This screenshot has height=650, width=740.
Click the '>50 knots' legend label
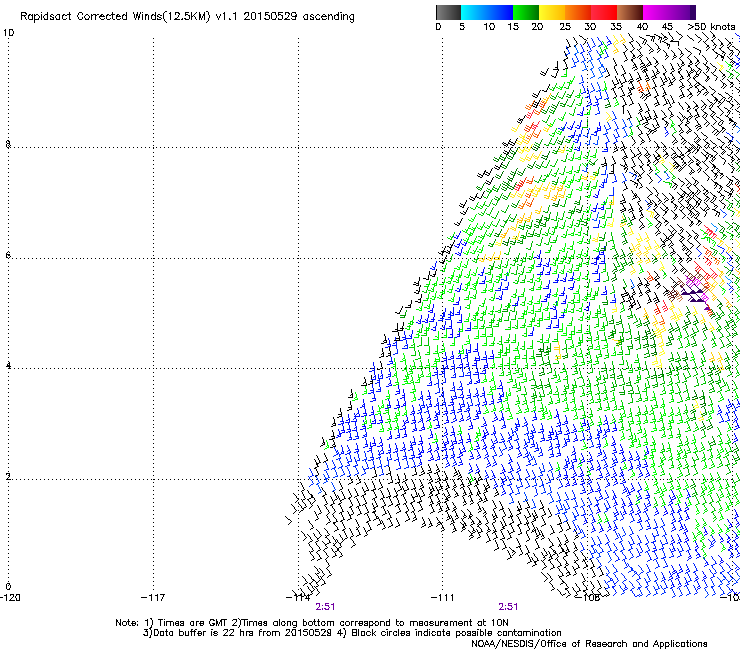coord(711,27)
